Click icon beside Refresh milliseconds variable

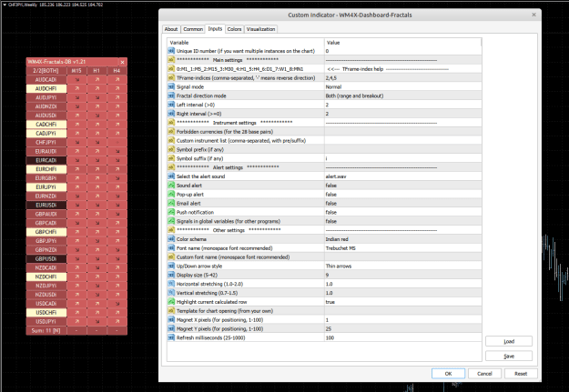tap(171, 337)
